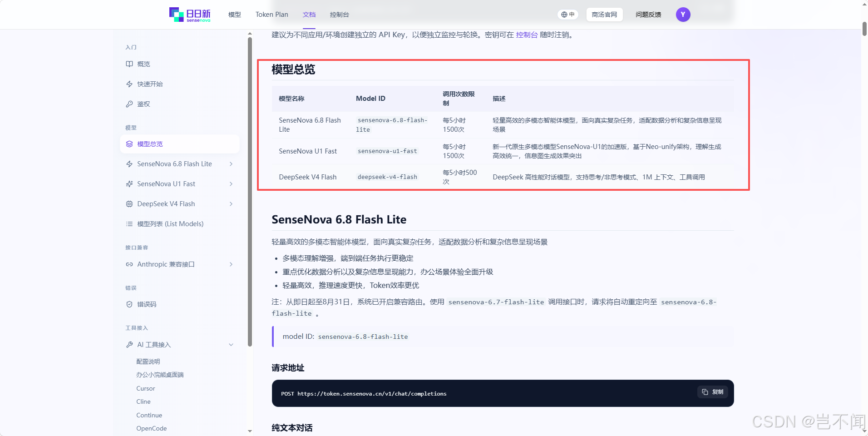Click the book icon beside 概览
This screenshot has width=868, height=436.
pos(129,64)
